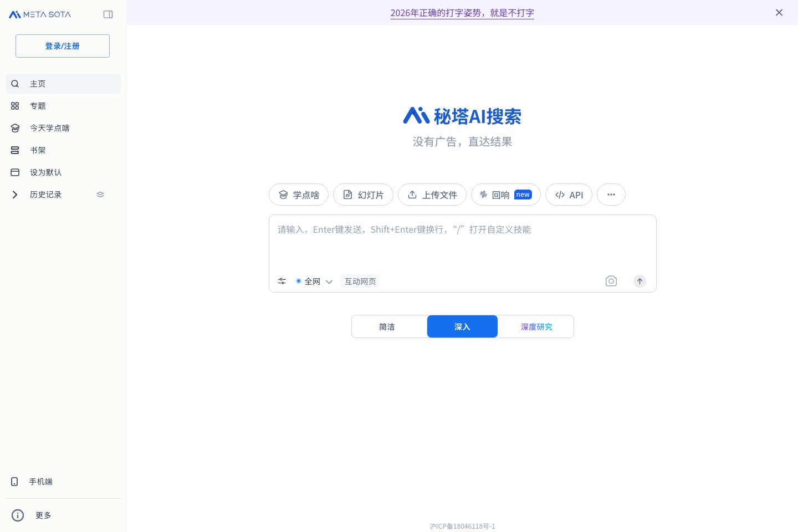Click the 设为默认 window icon
Viewport: 798px width, 532px height.
(x=15, y=172)
